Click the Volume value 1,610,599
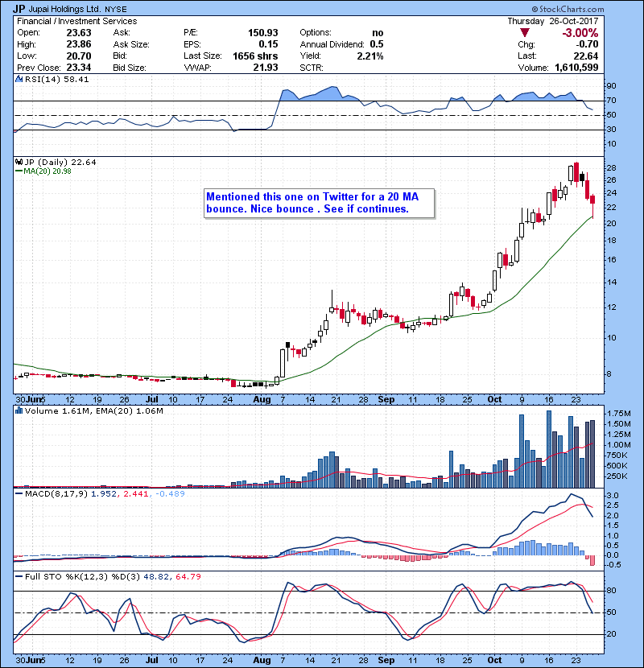644x668 pixels. [576, 68]
